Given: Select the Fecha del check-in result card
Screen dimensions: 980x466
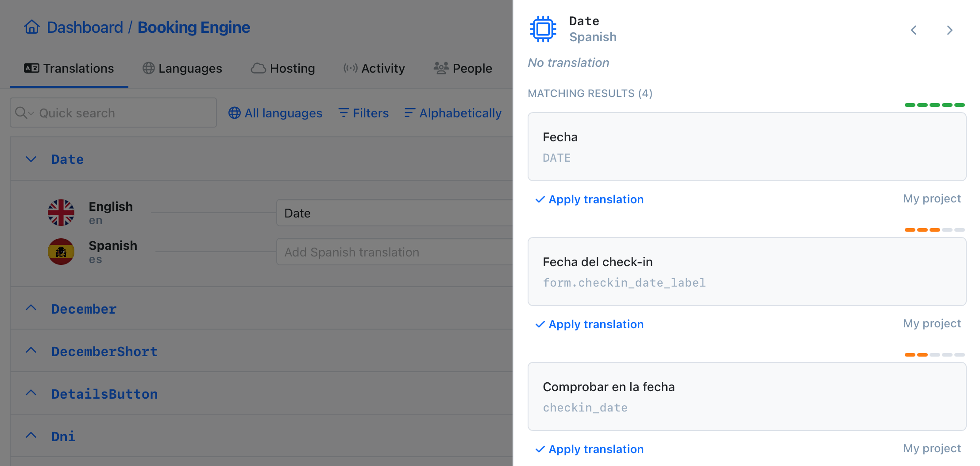Looking at the screenshot, I should tap(747, 272).
